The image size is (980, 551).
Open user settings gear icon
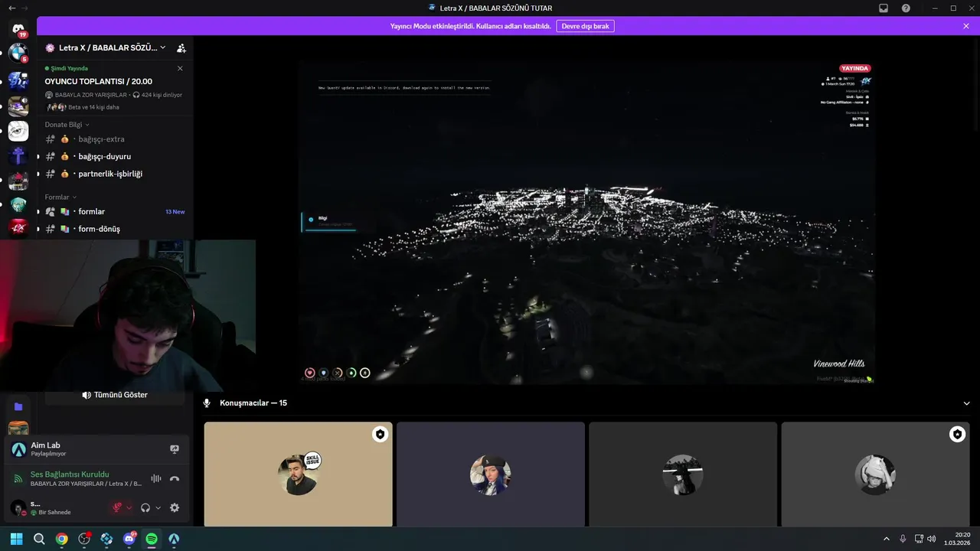[175, 507]
